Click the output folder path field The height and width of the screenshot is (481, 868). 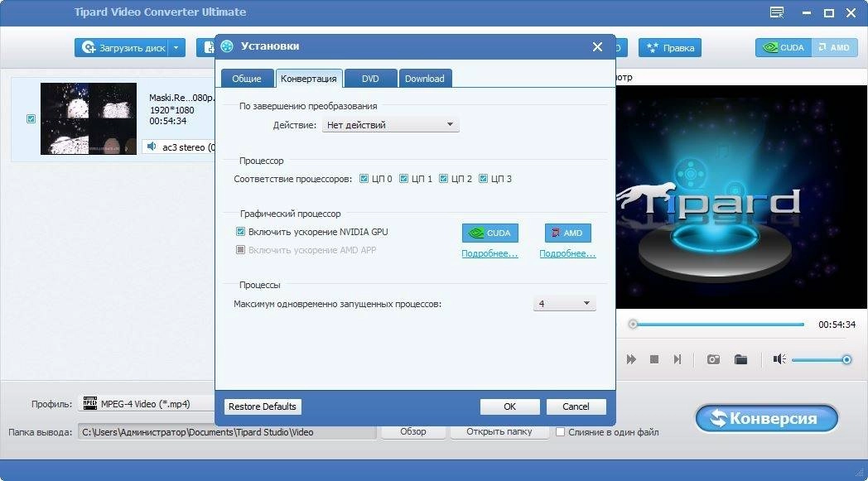pos(227,432)
